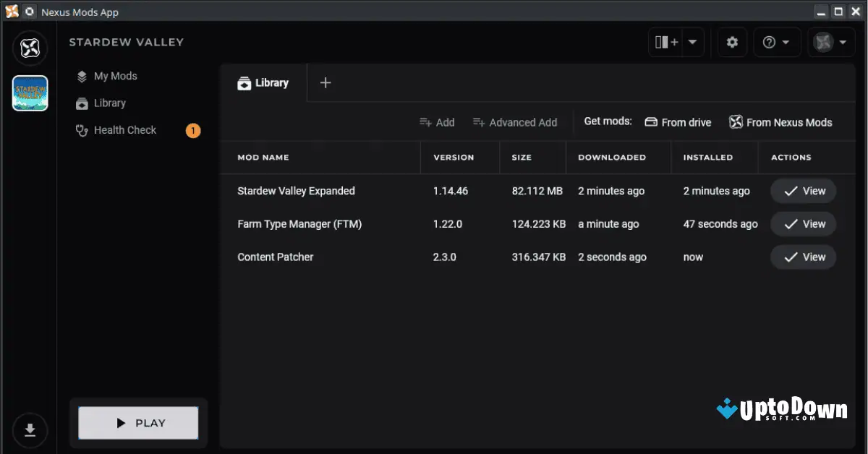Open the settings gear
The height and width of the screenshot is (454, 868).
(732, 42)
